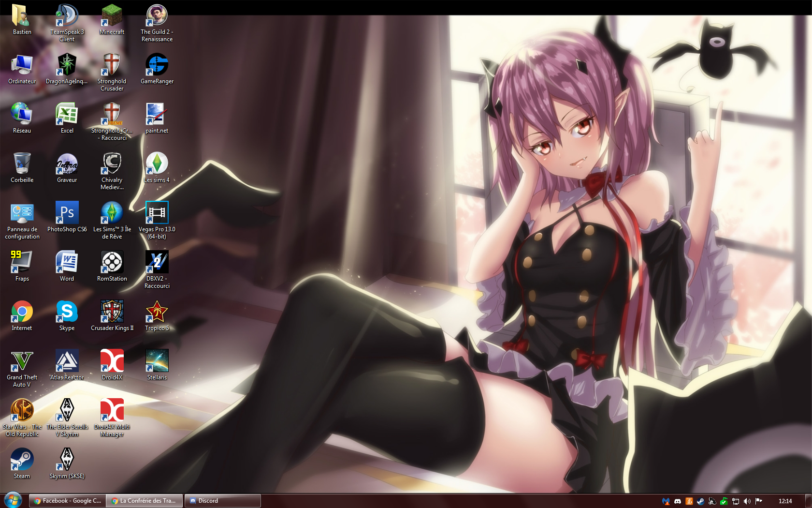Image resolution: width=812 pixels, height=508 pixels.
Task: Launch paint.net
Action: [x=157, y=119]
